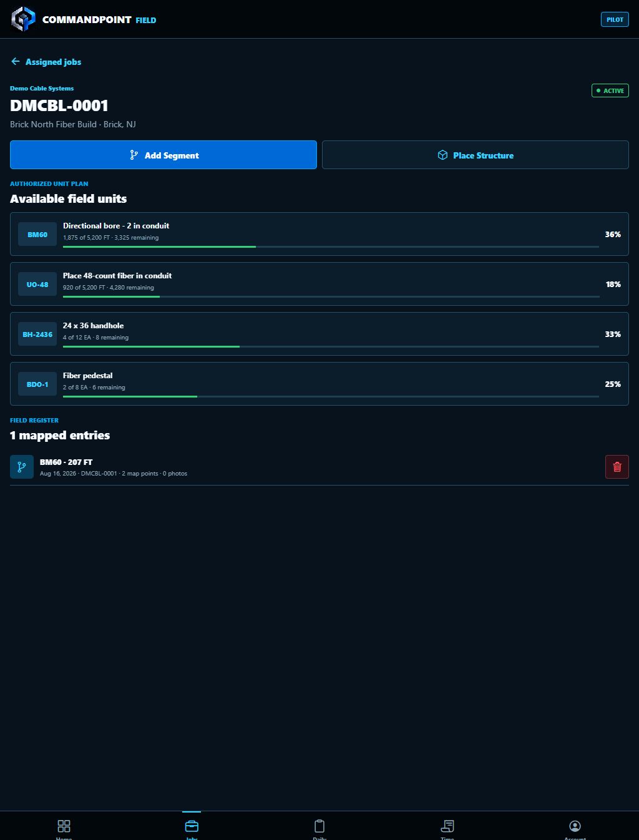Click the ACTIVE status badge

point(610,90)
